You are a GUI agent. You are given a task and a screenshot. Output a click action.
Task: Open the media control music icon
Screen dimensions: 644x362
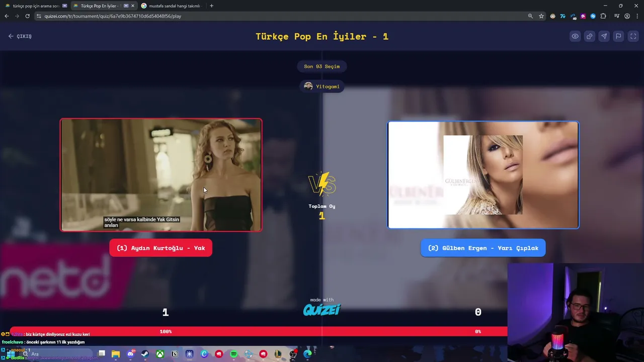tap(617, 16)
